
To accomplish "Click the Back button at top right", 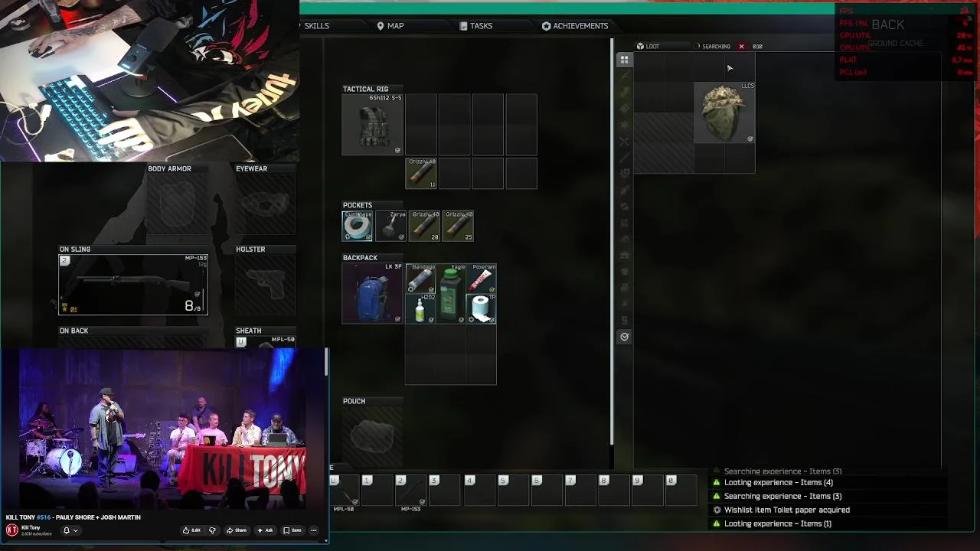I will point(887,25).
